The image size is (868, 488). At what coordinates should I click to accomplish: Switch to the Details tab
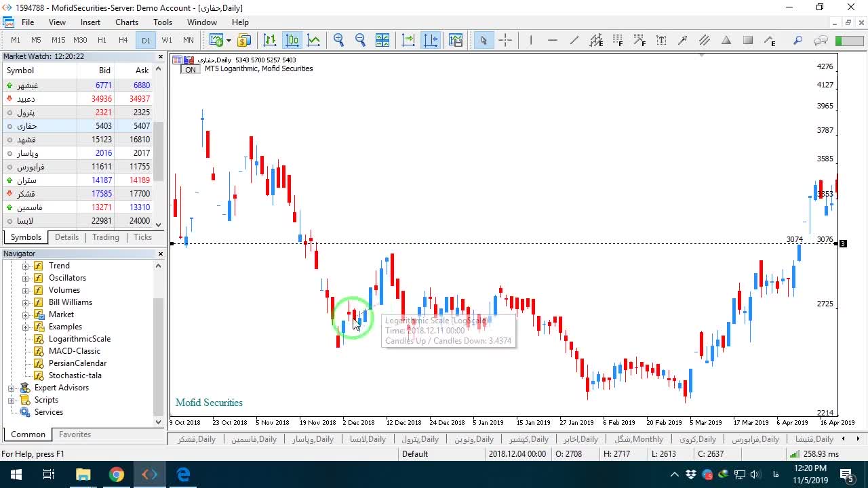66,237
